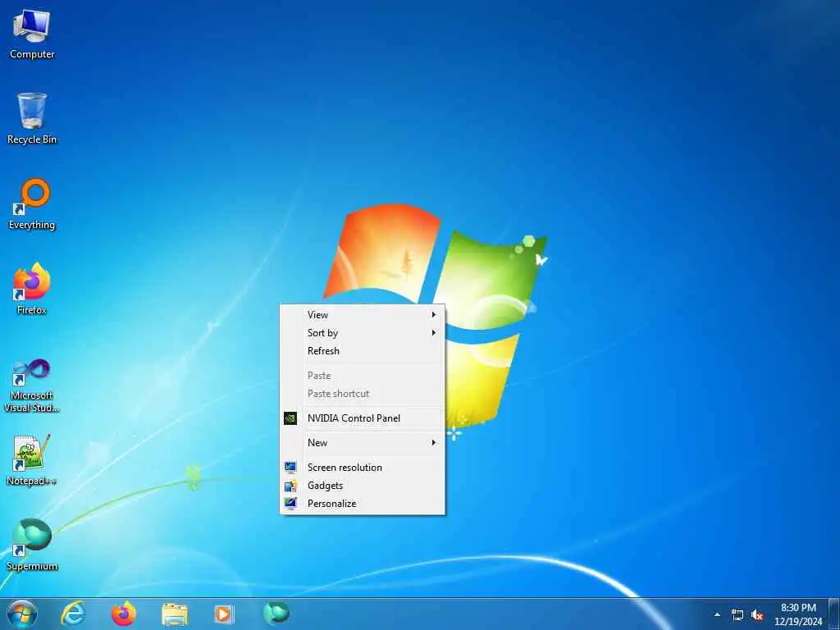Launch Firefox from the taskbar
Viewport: 840px width, 630px height.
tap(124, 614)
